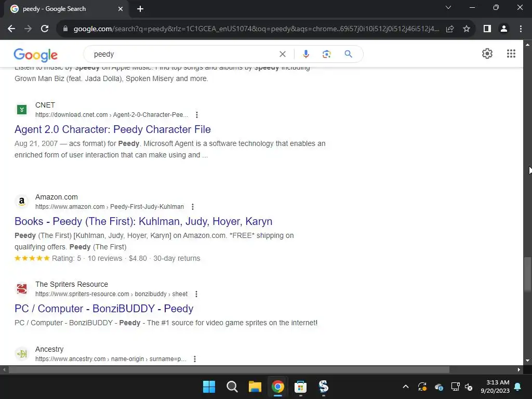Close the peedy Google Search tab
This screenshot has height=399, width=532.
click(121, 9)
